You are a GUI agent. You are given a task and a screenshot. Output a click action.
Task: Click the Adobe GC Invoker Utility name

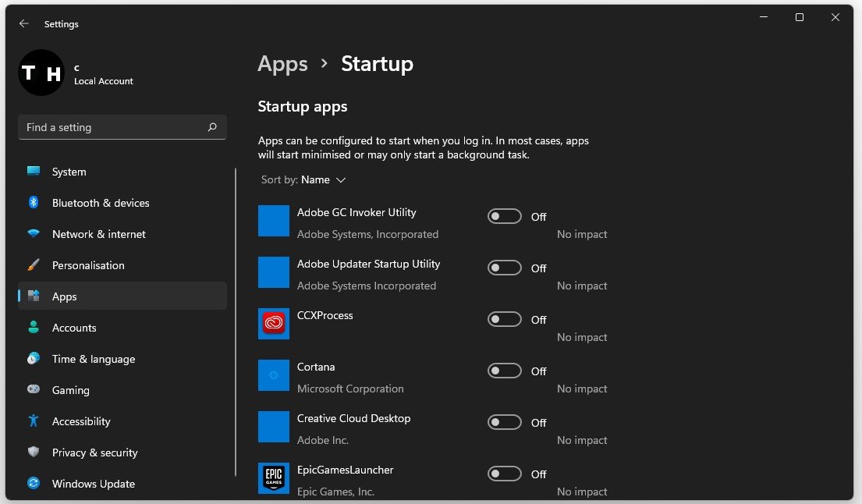(x=357, y=213)
